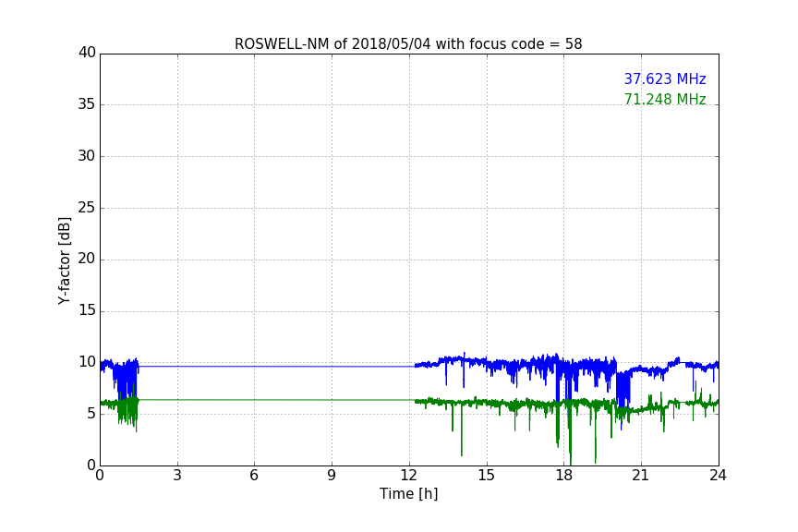Click the y-axis tick label '30'
Screen dimensions: 798x532
coord(87,156)
